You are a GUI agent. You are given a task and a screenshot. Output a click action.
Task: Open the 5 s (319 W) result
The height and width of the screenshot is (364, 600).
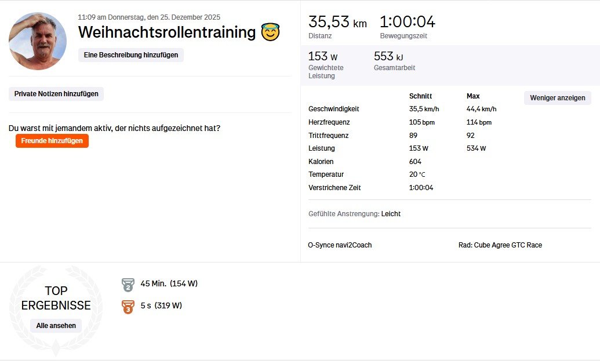click(161, 306)
